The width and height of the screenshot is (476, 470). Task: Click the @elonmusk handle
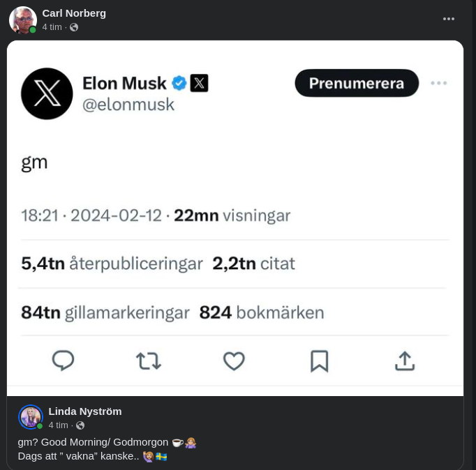point(128,105)
